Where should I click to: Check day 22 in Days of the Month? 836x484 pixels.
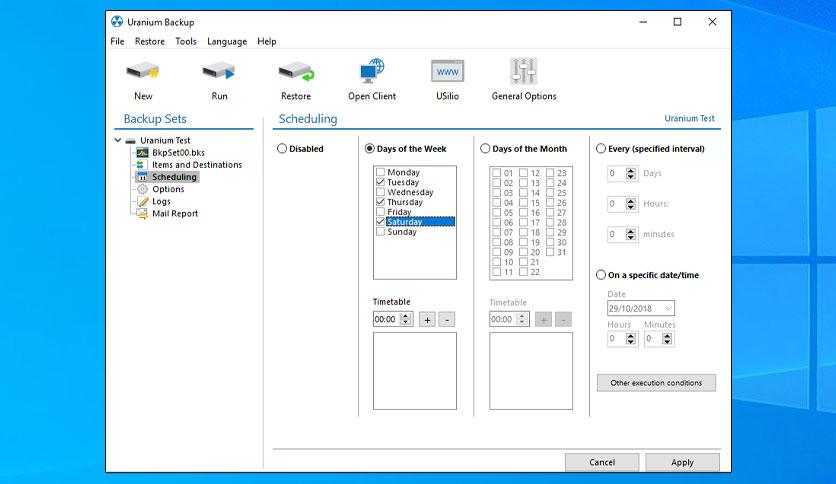pyautogui.click(x=523, y=272)
